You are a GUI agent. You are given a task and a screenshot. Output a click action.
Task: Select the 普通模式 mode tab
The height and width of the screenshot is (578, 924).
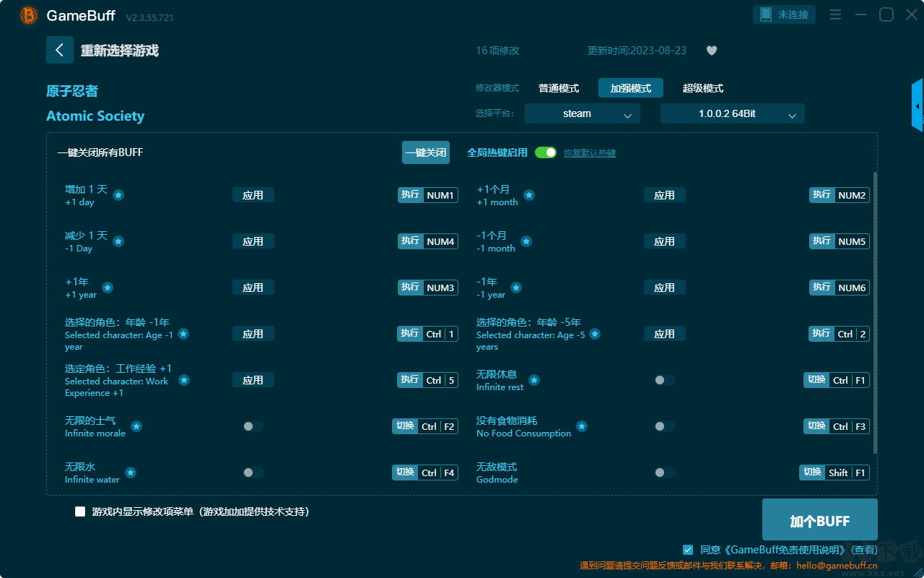(x=559, y=88)
